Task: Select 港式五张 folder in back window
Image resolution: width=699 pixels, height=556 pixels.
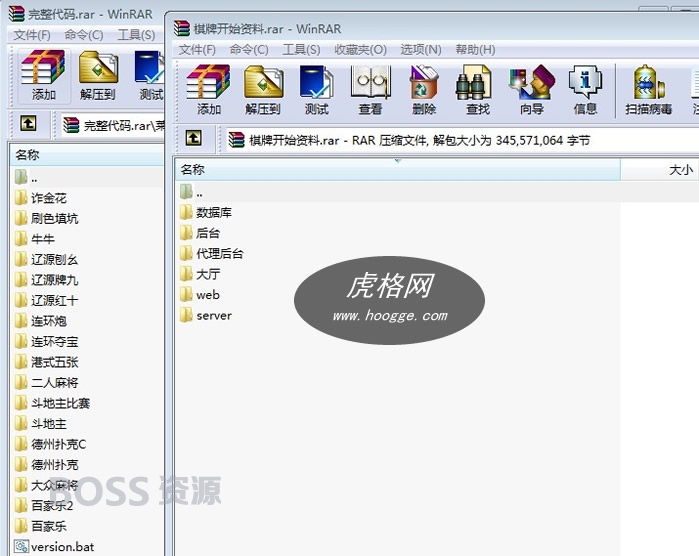Action: pyautogui.click(x=46, y=362)
